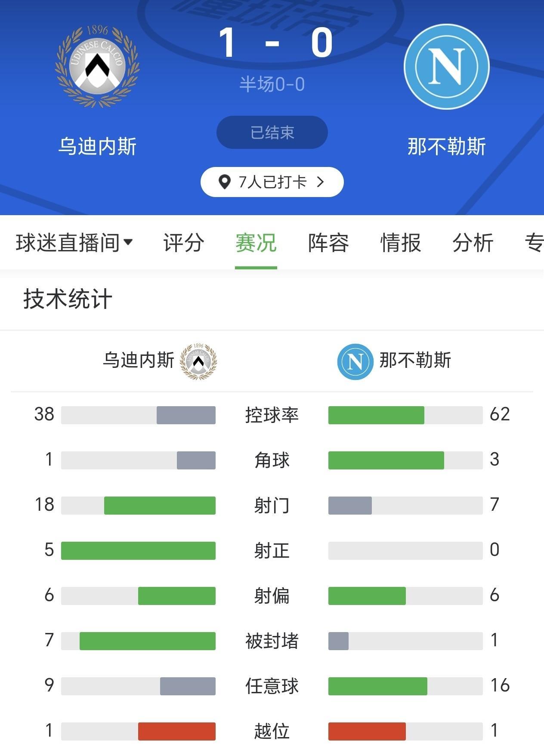Tap the Napoli crest in the header
The width and height of the screenshot is (544, 756).
tap(447, 67)
